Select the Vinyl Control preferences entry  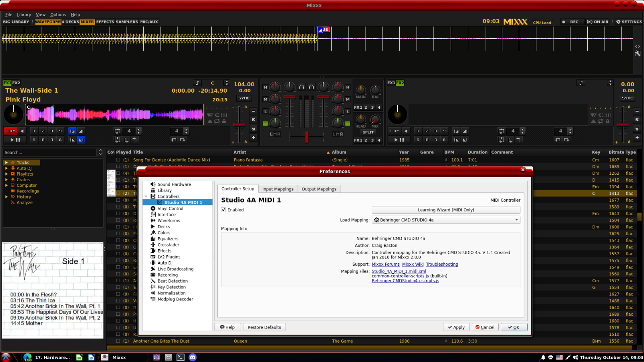pos(170,209)
